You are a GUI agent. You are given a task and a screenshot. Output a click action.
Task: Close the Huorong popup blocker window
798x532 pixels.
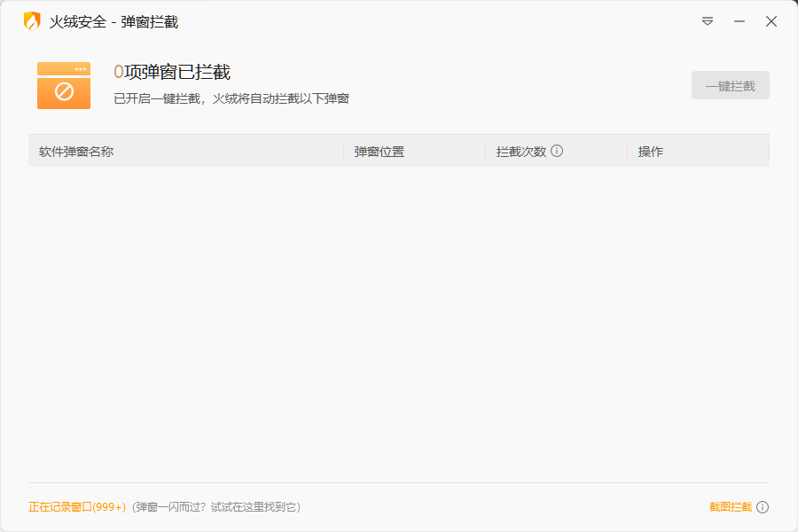[x=771, y=21]
